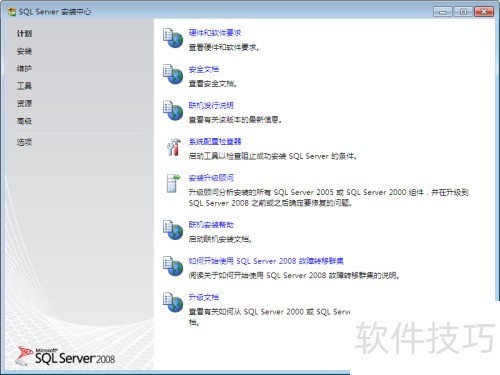Click the description text 查看安全文档
Viewport: 500px width, 375px height.
pyautogui.click(x=213, y=83)
